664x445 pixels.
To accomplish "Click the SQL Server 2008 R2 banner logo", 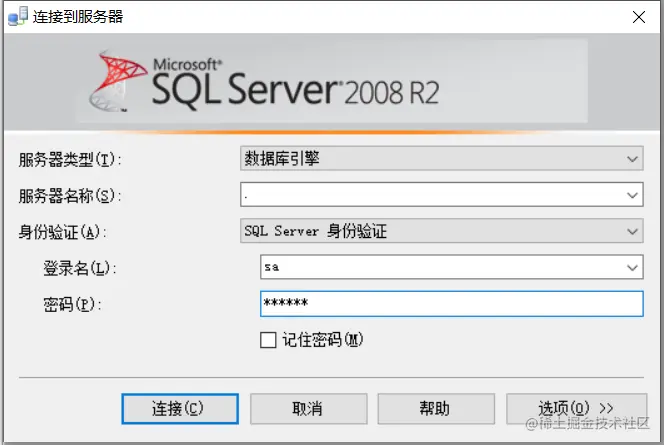I will pyautogui.click(x=265, y=82).
